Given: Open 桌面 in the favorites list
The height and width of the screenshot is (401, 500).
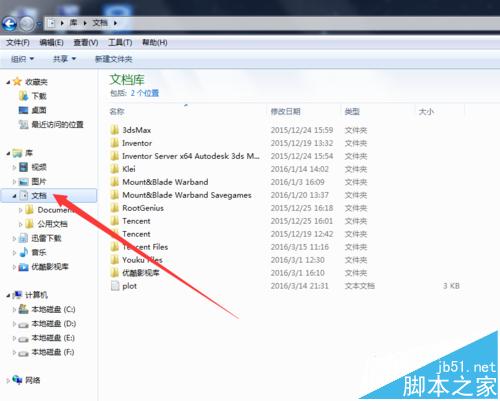Looking at the screenshot, I should pos(39,110).
